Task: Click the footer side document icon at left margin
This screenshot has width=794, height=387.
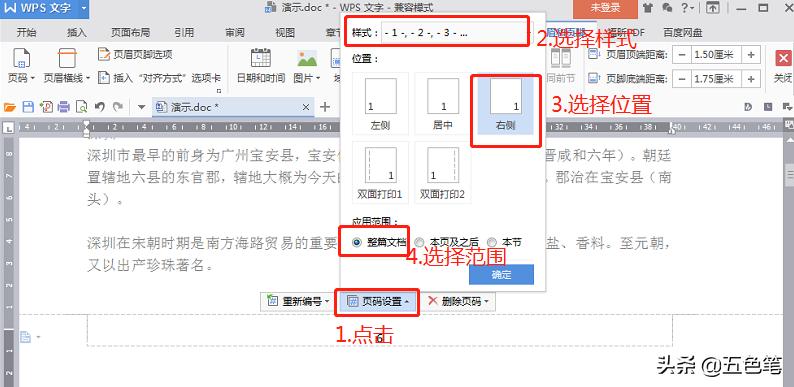Action: 25,336
